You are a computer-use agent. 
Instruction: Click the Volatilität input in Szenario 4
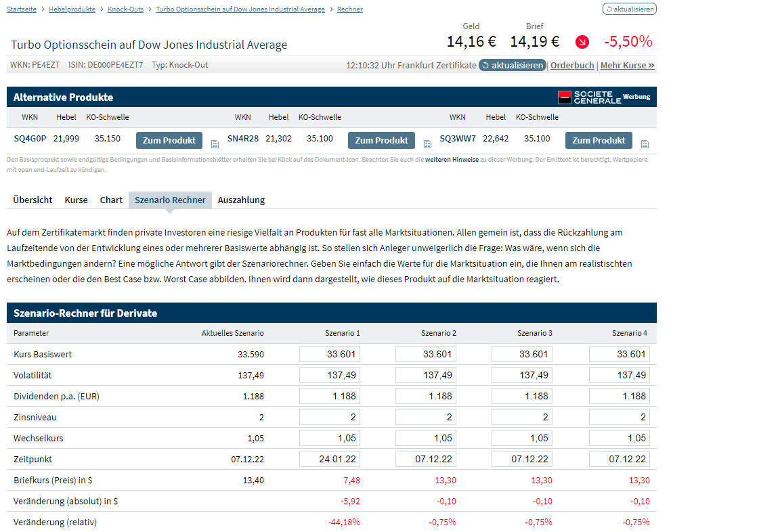pos(619,374)
